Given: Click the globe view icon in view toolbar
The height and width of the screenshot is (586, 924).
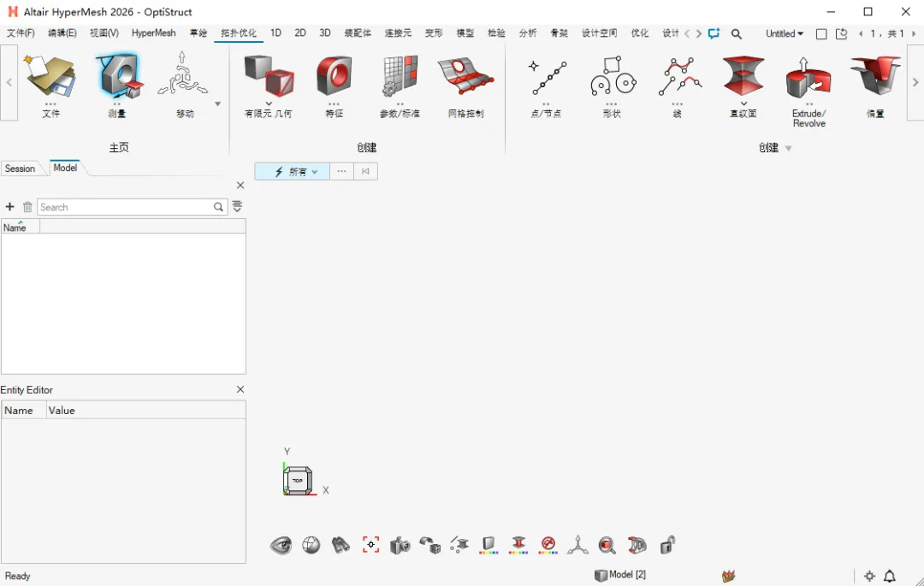Looking at the screenshot, I should [x=311, y=545].
